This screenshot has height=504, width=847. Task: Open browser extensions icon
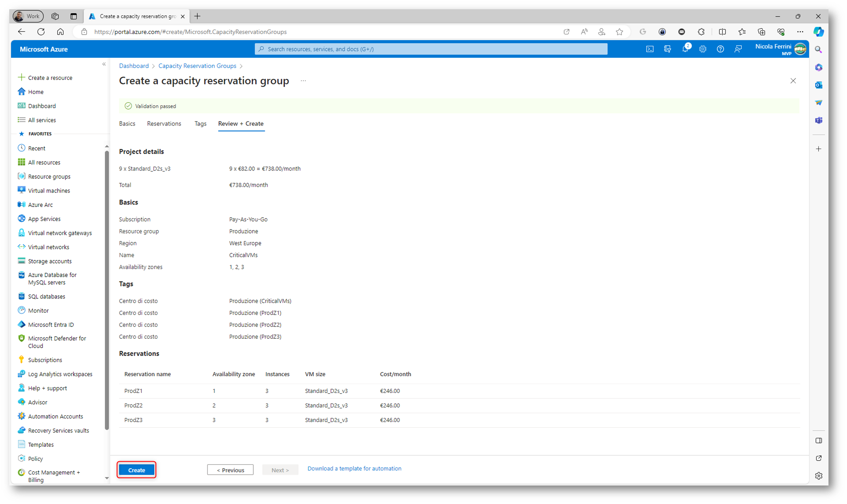(x=701, y=32)
